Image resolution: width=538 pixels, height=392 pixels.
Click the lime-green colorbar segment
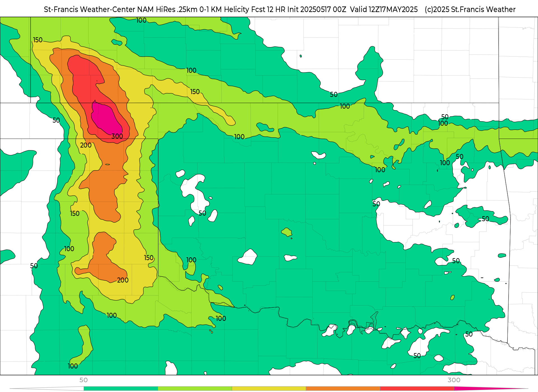tap(195, 389)
